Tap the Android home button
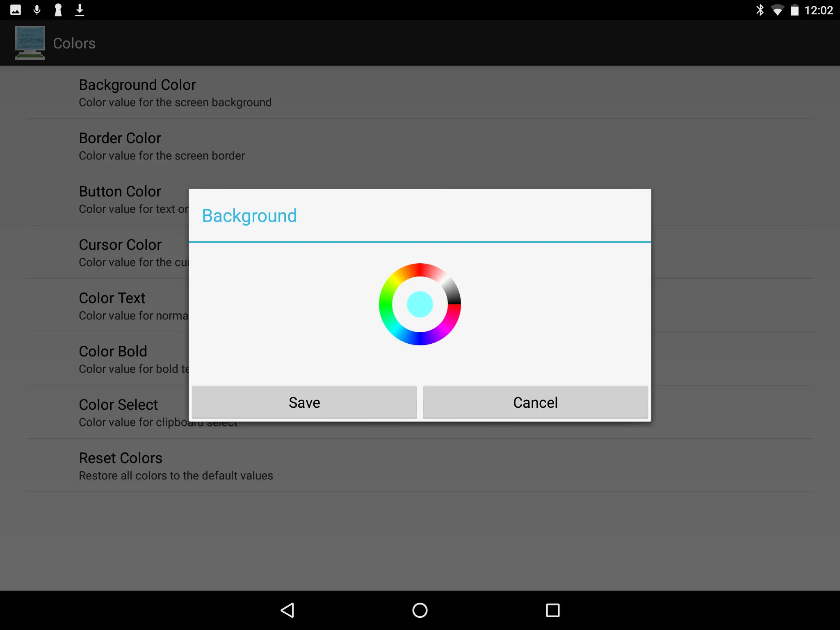This screenshot has width=840, height=630. [419, 609]
